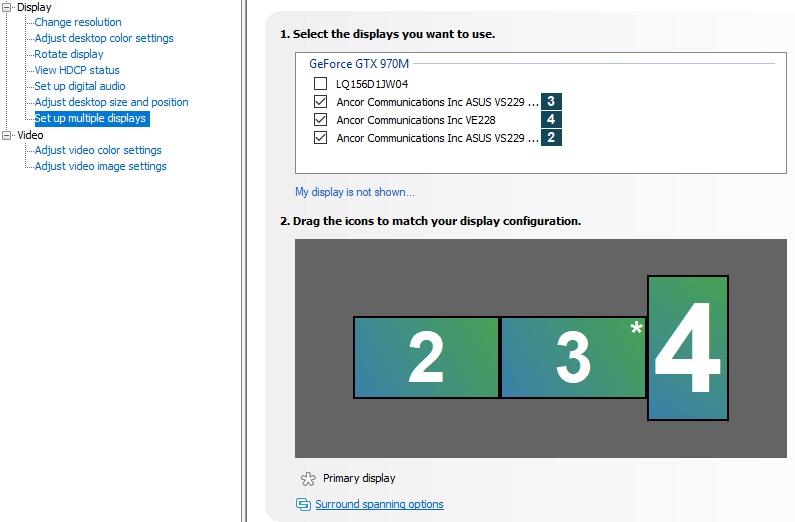Open Change resolution settings
This screenshot has height=522, width=795.
tap(78, 22)
